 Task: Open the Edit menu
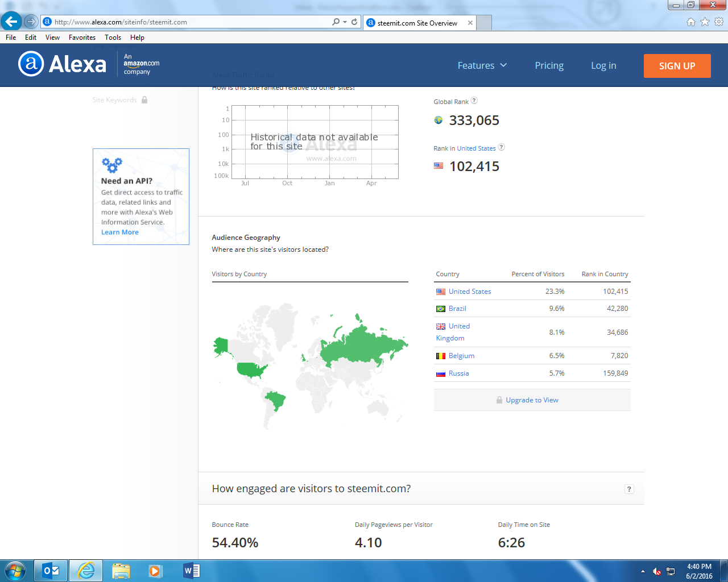click(x=31, y=38)
